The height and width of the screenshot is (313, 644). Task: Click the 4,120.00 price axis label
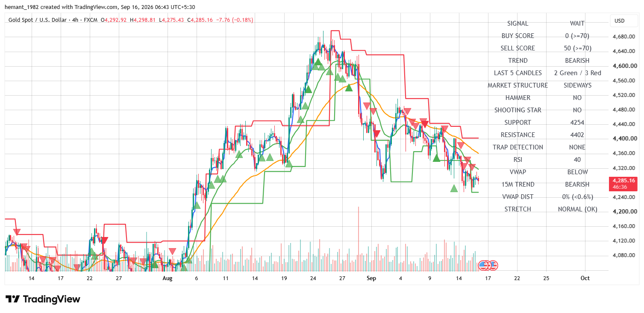623,241
